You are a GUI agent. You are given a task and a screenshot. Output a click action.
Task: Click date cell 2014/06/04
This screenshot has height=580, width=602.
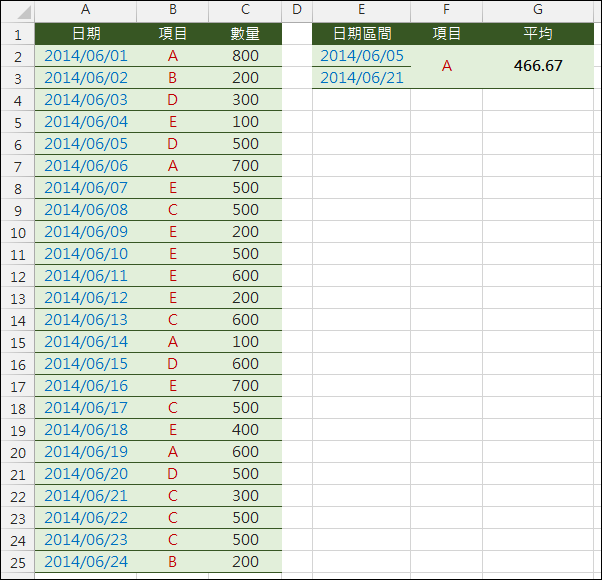coord(86,122)
